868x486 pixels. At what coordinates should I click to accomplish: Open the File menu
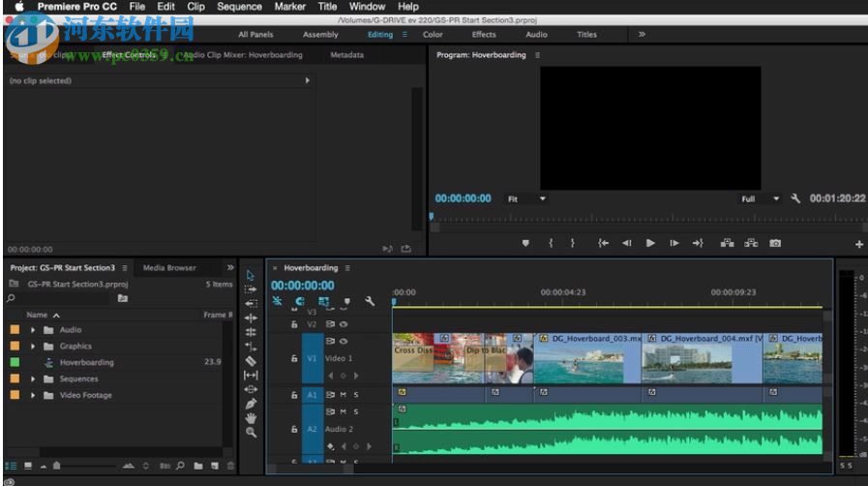[x=137, y=7]
